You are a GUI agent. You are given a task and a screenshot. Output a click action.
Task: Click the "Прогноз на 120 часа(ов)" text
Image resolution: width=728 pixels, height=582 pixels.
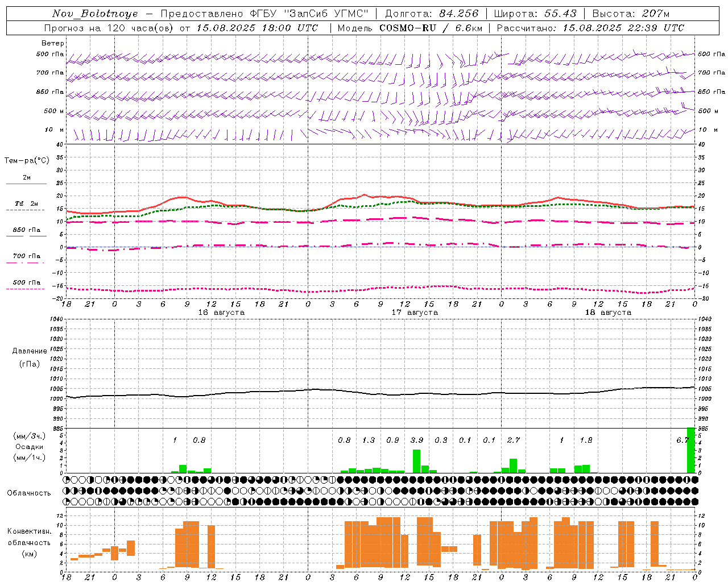(110, 28)
